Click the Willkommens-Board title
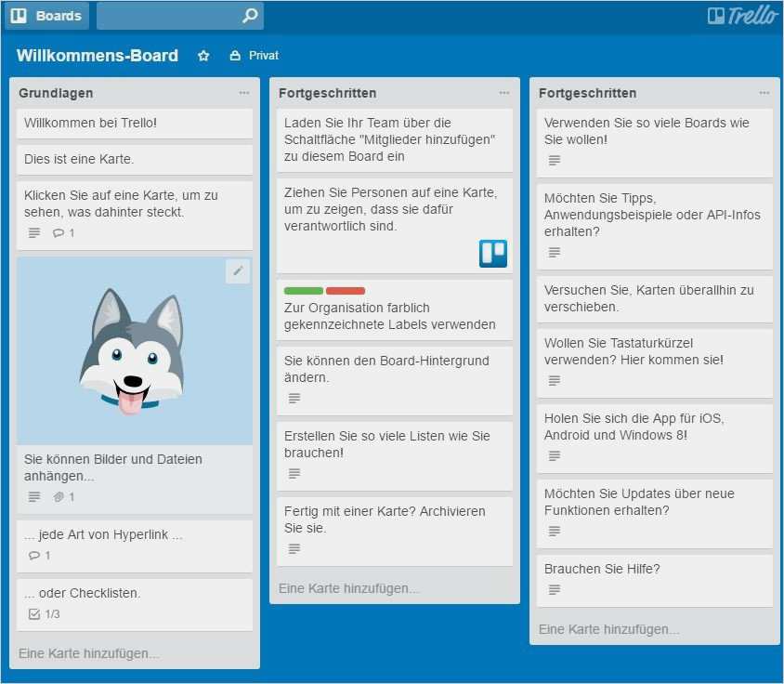This screenshot has width=784, height=684. click(x=97, y=55)
